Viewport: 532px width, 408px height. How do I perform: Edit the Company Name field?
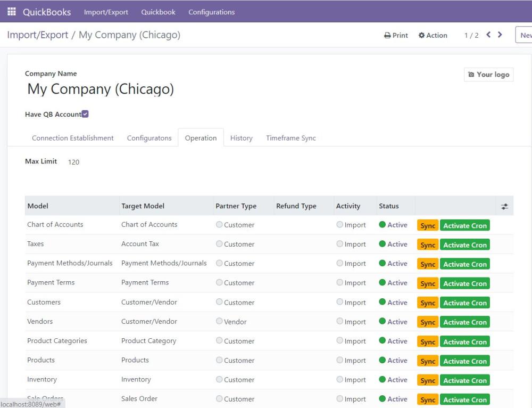tap(101, 89)
